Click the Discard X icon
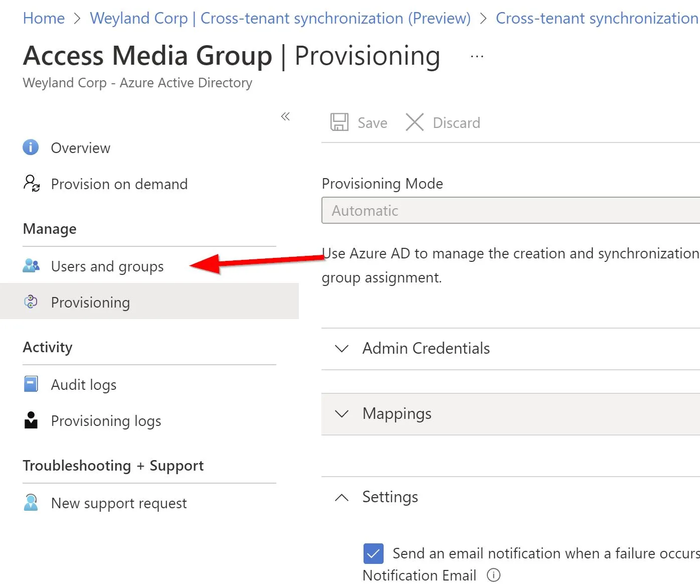The height and width of the screenshot is (588, 700). (415, 122)
